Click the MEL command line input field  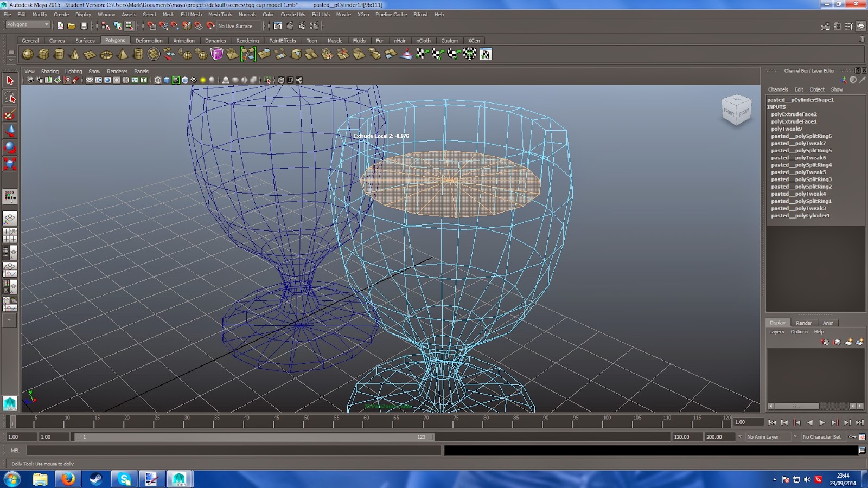click(233, 451)
